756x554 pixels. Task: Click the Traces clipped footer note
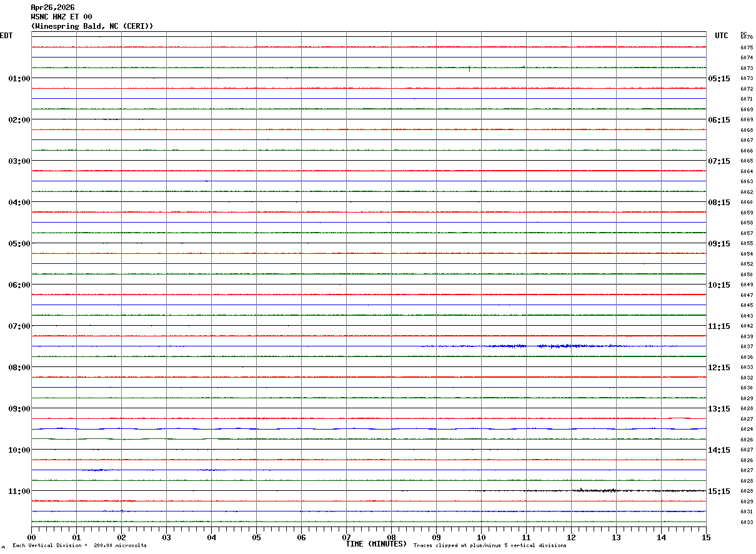click(x=490, y=546)
